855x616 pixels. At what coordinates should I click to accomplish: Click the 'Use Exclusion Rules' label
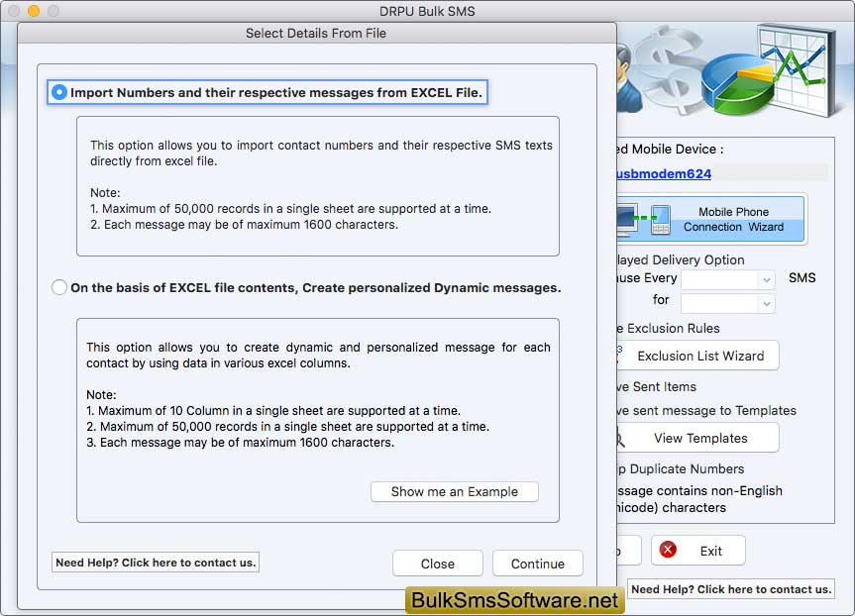[x=668, y=328]
